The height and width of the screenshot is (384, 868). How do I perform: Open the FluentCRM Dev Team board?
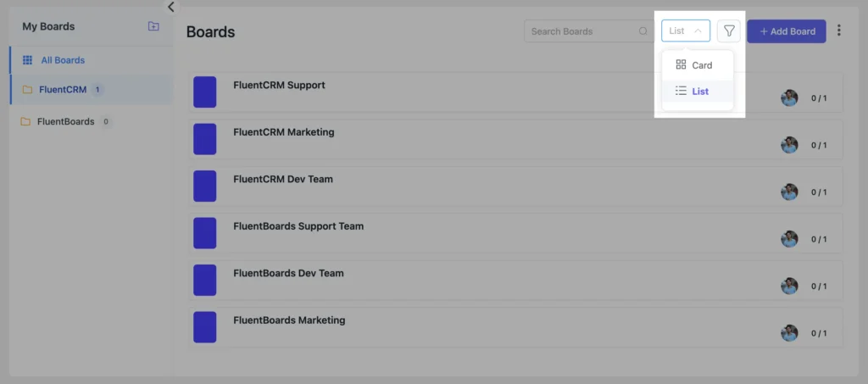click(515, 186)
